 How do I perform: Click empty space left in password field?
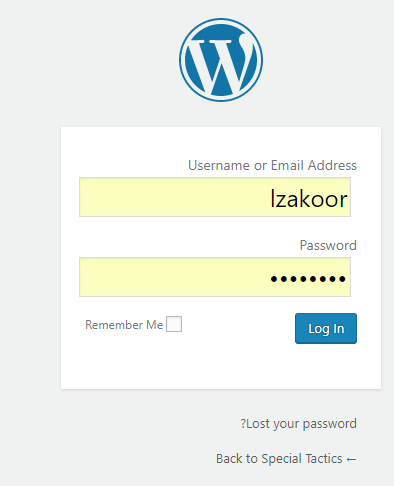point(167,277)
